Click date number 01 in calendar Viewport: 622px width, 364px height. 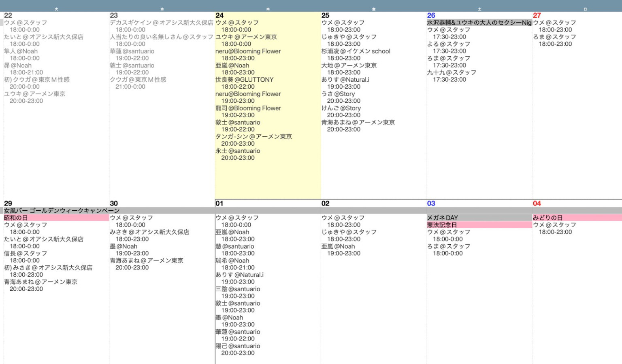click(x=219, y=203)
